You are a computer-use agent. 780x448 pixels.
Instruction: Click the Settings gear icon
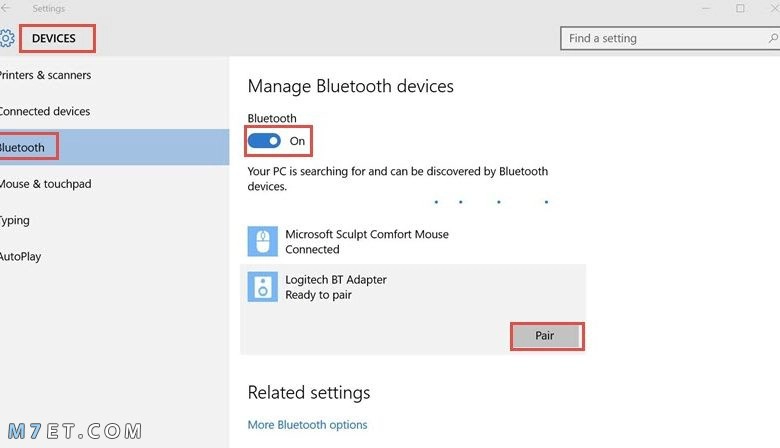[6, 38]
